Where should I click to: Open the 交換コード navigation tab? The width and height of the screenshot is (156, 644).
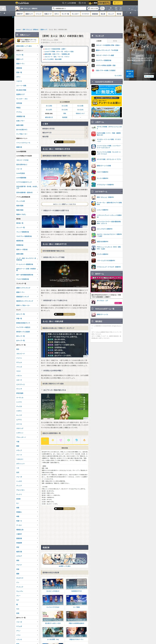point(48,14)
